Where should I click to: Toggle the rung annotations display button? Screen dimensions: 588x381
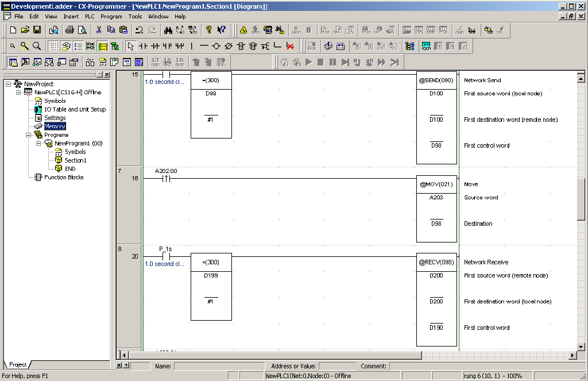click(x=78, y=46)
